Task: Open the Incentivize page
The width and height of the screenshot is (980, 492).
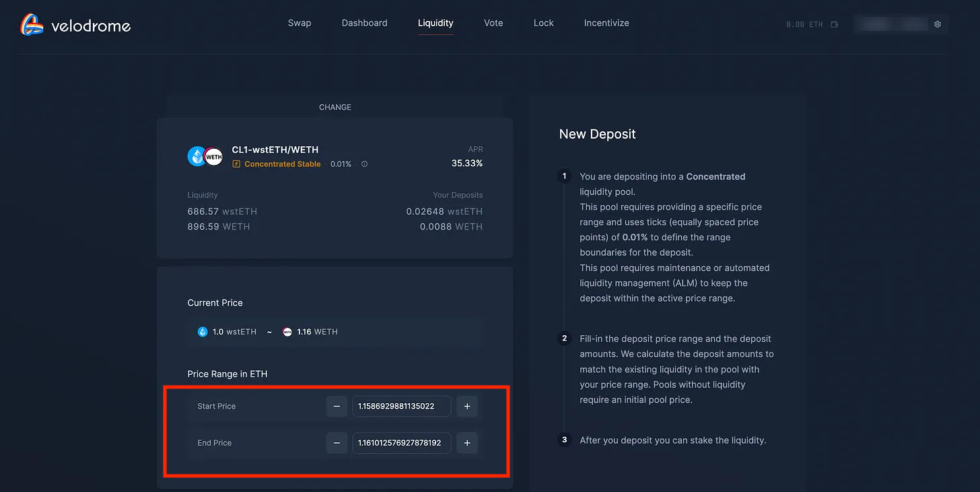Action: click(606, 23)
